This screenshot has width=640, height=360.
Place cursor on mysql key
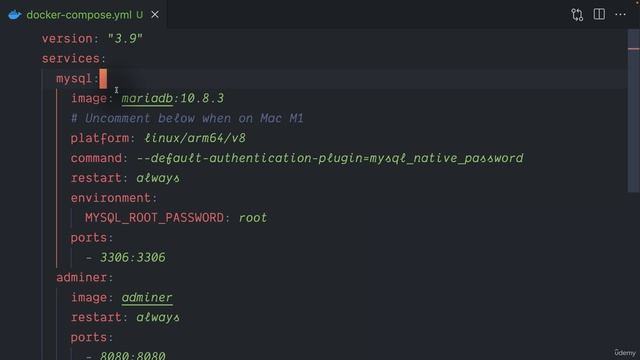[x=74, y=78]
